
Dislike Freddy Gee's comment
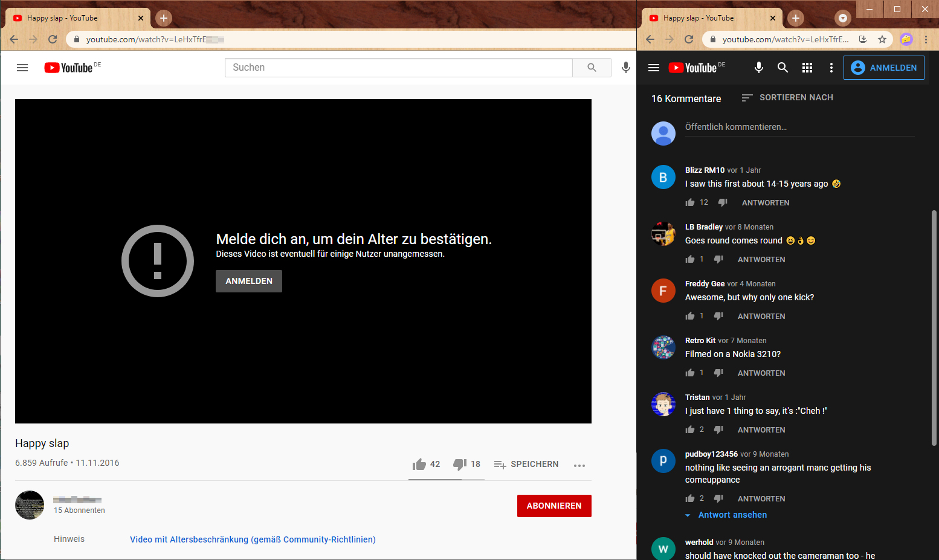click(718, 316)
